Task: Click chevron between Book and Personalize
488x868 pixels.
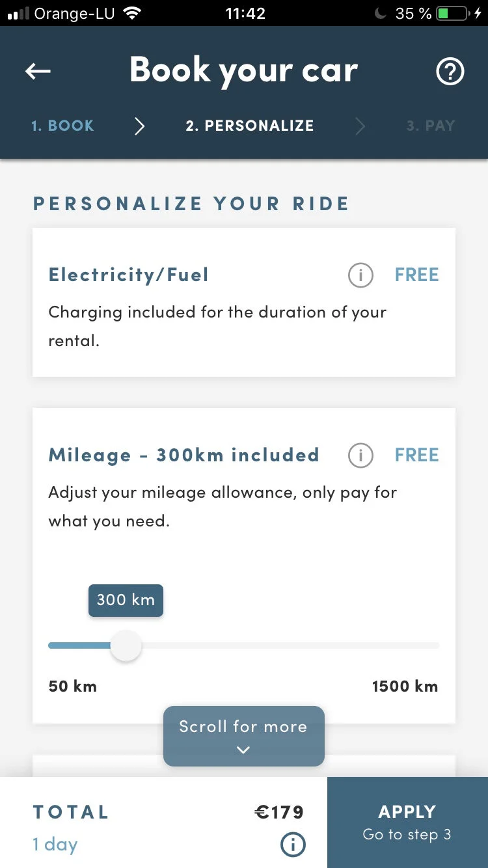Action: point(139,126)
